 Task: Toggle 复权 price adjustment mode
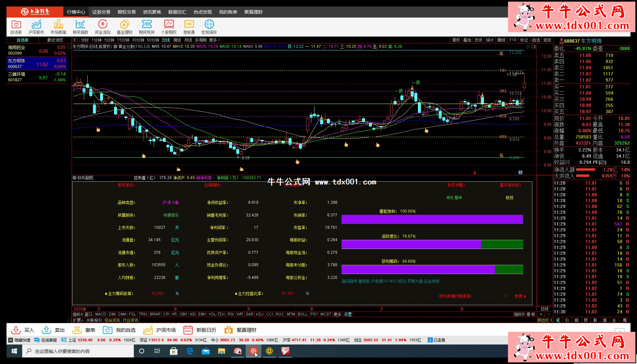pos(456,40)
